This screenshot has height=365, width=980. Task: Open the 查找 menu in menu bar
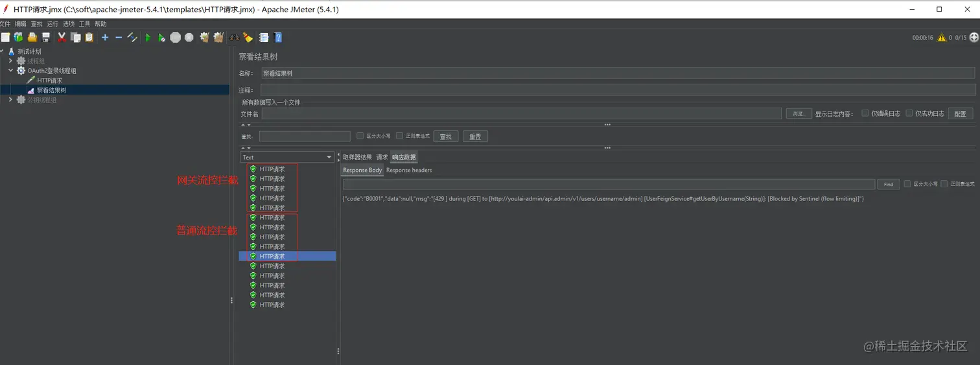tap(36, 24)
